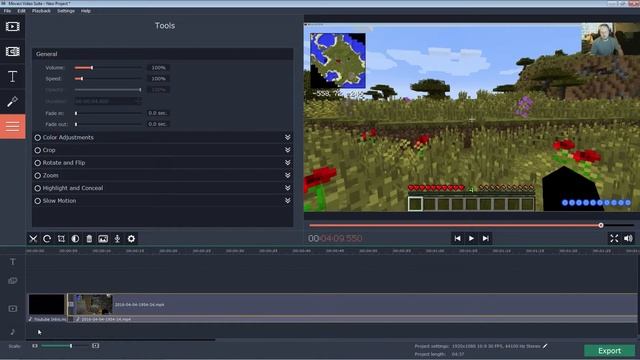This screenshot has height=360, width=640.
Task: Click the titles track T icon in timeline
Action: [13, 262]
